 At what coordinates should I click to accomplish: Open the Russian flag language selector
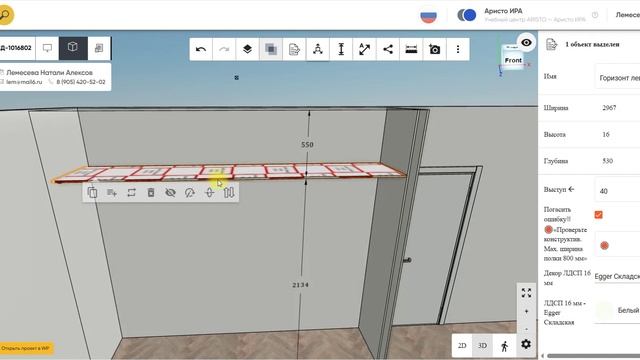click(428, 16)
